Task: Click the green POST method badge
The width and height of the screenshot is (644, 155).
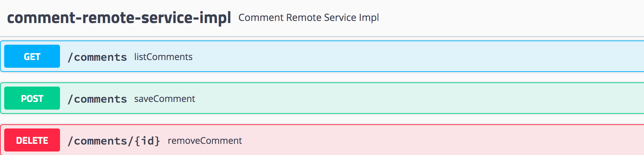Action: click(x=32, y=98)
